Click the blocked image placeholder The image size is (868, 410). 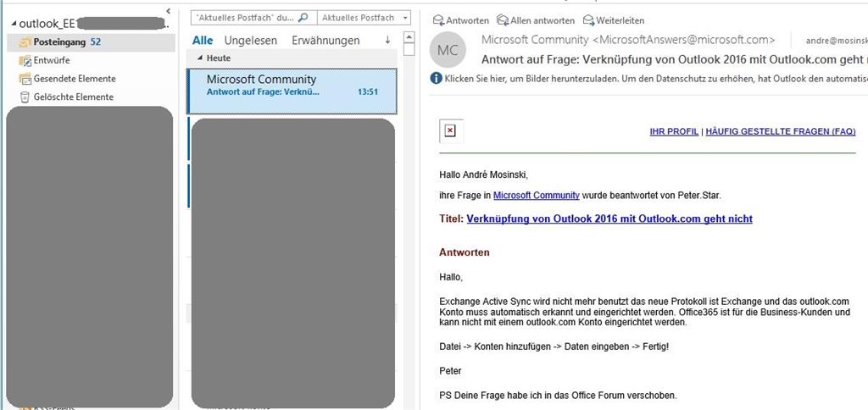click(x=451, y=131)
